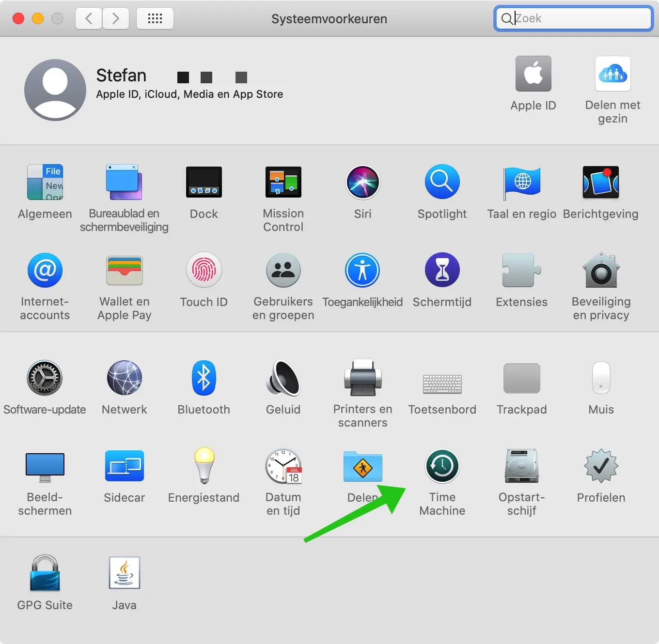Open the Algemeen preferences pane
Viewport: 659px width, 644px height.
[45, 183]
